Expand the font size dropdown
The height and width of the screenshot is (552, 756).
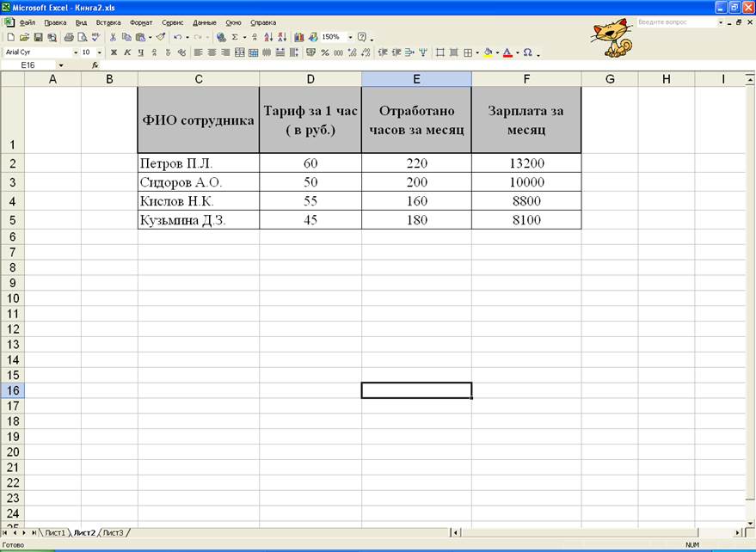click(x=100, y=52)
